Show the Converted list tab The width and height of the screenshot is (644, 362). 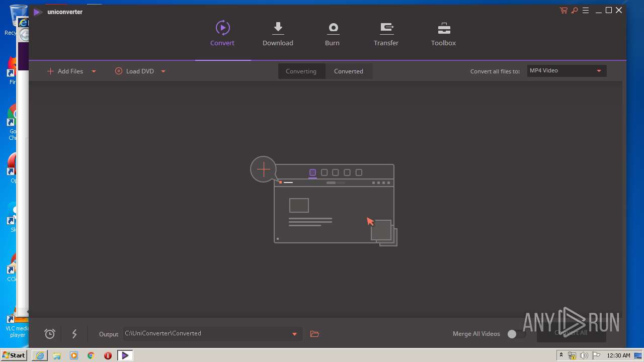tap(349, 71)
